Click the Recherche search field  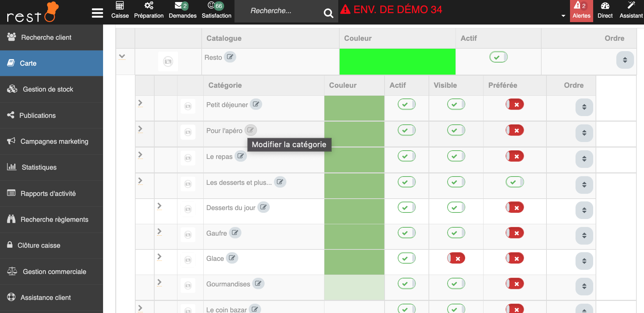tap(280, 11)
